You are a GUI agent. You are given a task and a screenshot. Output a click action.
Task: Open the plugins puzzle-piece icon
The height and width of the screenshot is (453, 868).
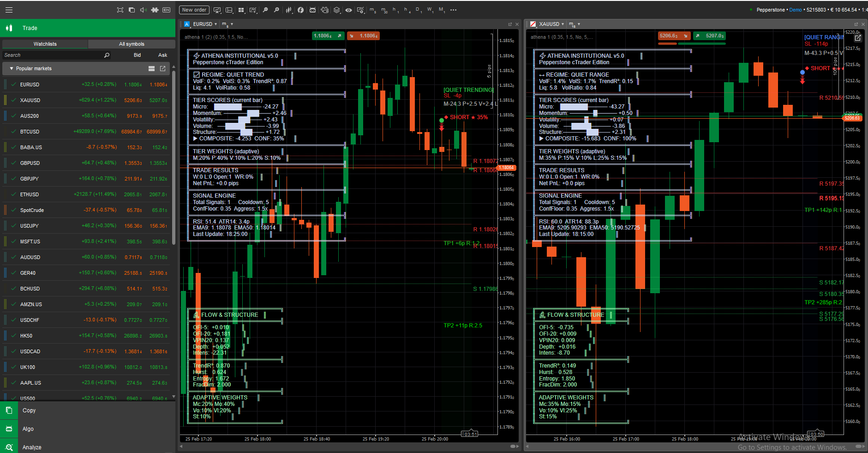(x=155, y=10)
